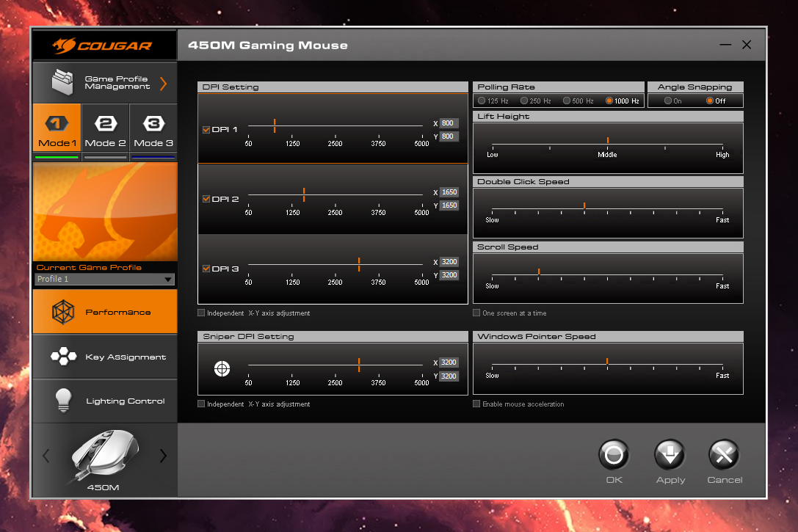798x532 pixels.
Task: Click the Mode 1 hexagon icon
Action: point(57,123)
